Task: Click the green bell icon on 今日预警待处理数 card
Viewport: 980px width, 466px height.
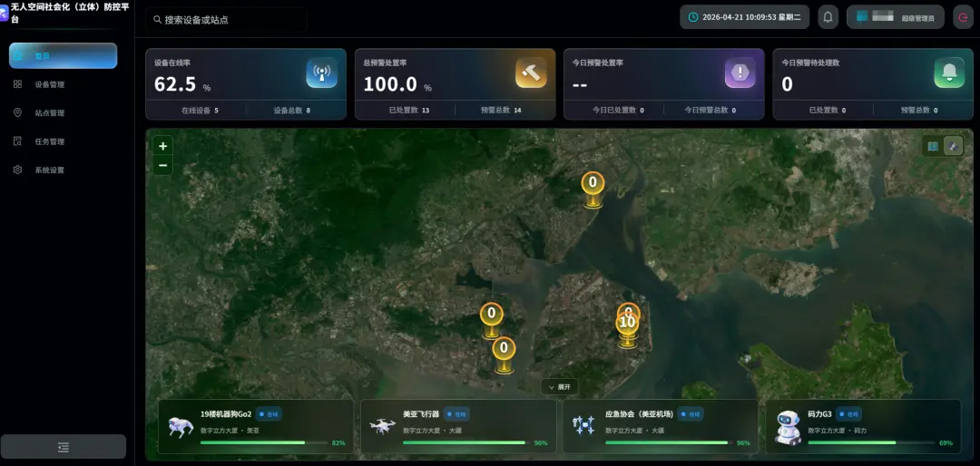Action: [x=948, y=73]
